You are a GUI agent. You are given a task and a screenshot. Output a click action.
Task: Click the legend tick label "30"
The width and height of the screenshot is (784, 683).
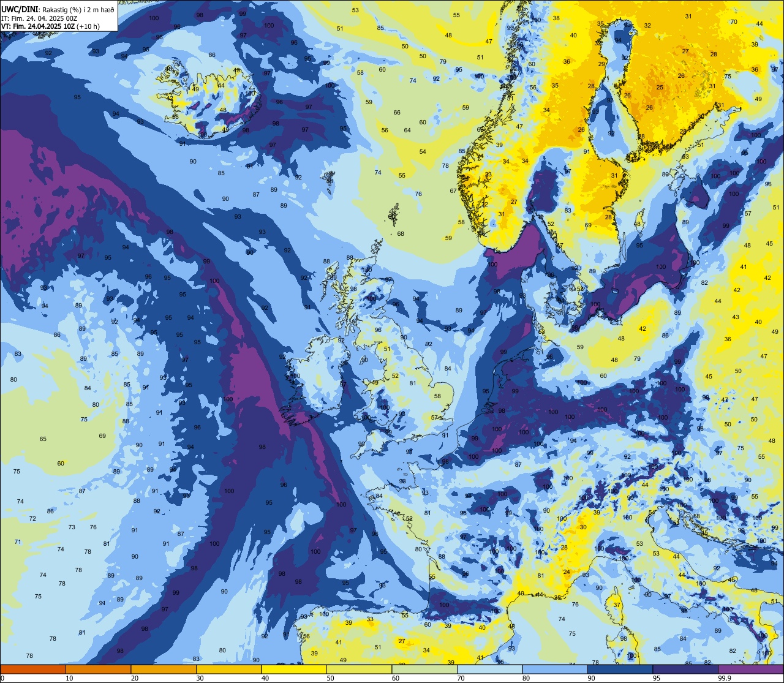(200, 678)
